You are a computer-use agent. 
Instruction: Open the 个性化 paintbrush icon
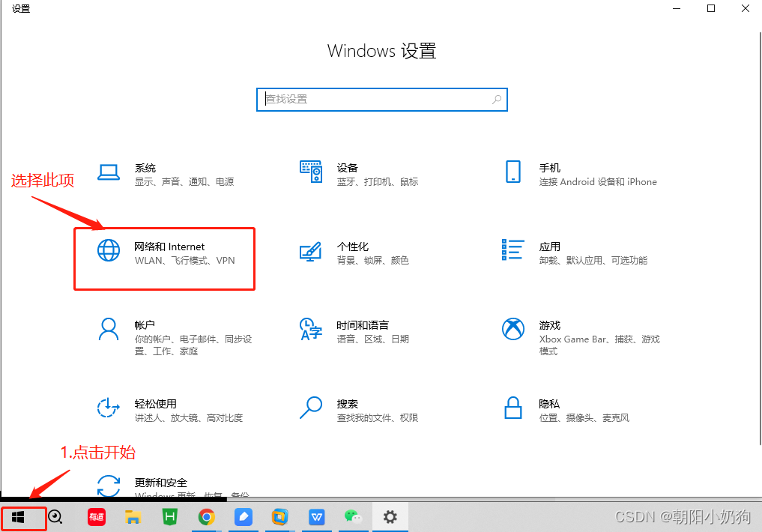click(311, 252)
